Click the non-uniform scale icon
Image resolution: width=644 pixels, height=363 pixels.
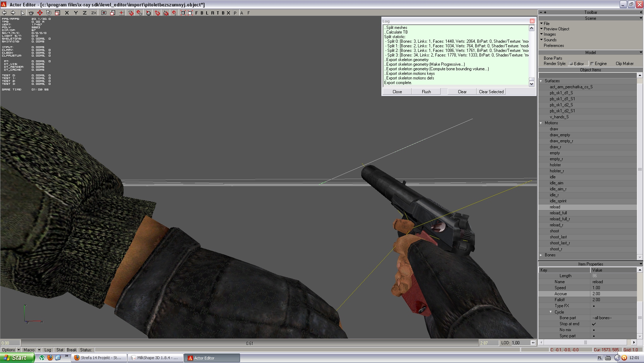click(x=113, y=13)
